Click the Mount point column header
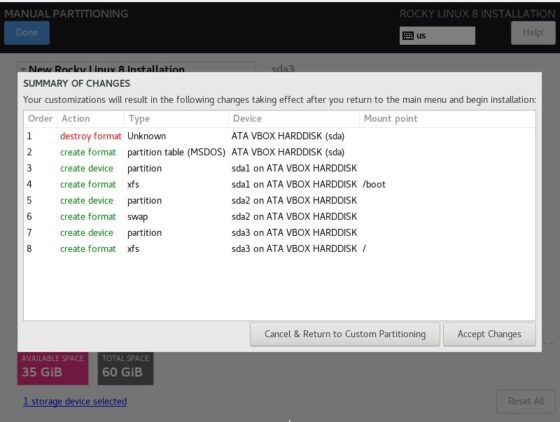The width and height of the screenshot is (560, 422). pyautogui.click(x=447, y=119)
